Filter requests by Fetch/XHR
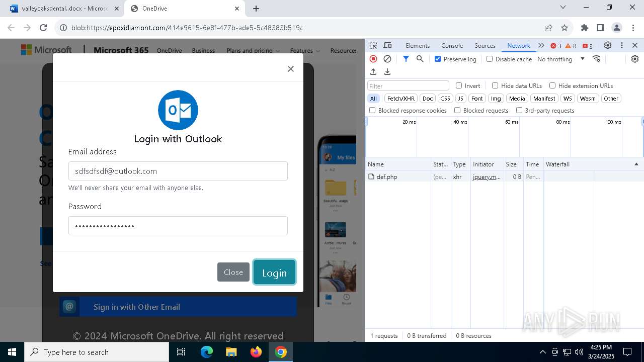Image resolution: width=644 pixels, height=362 pixels. [401, 99]
